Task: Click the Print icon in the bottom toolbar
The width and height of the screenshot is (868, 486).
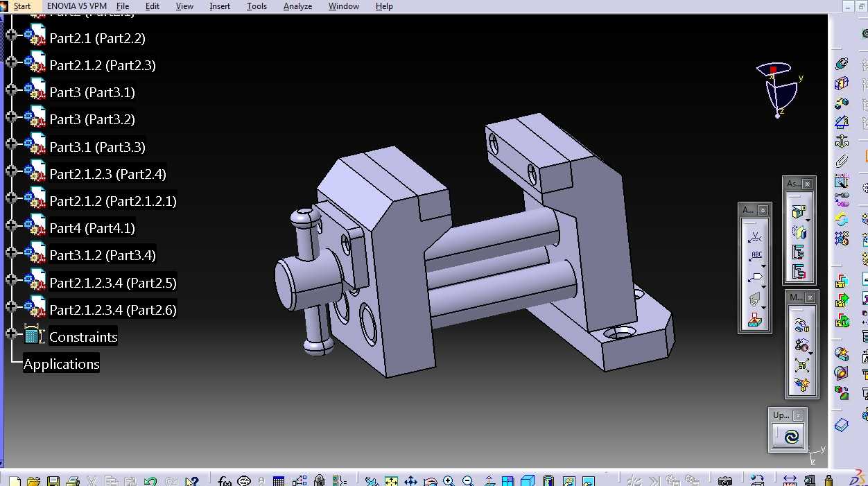Action: [x=72, y=480]
